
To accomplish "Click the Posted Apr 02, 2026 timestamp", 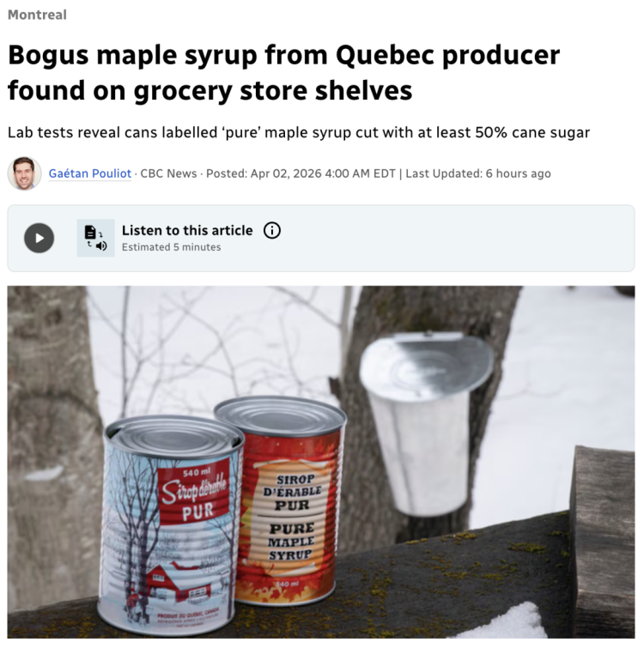I will point(301,173).
